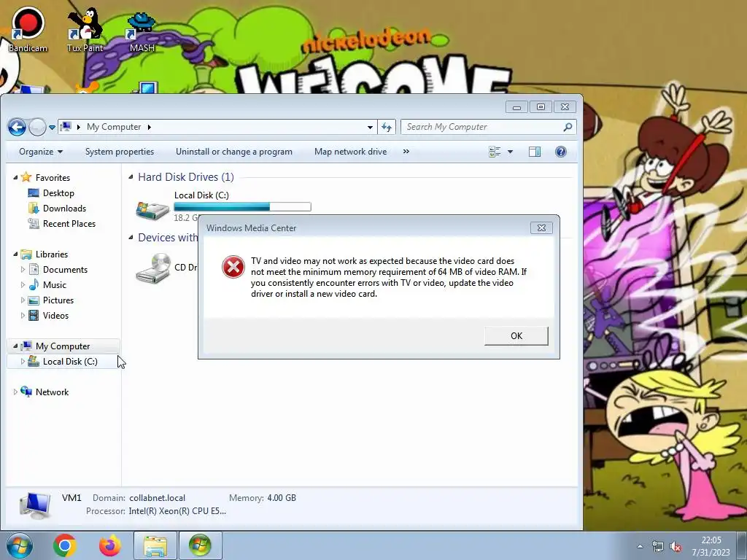The image size is (747, 560).
Task: Expand the Documents library
Action: [23, 270]
